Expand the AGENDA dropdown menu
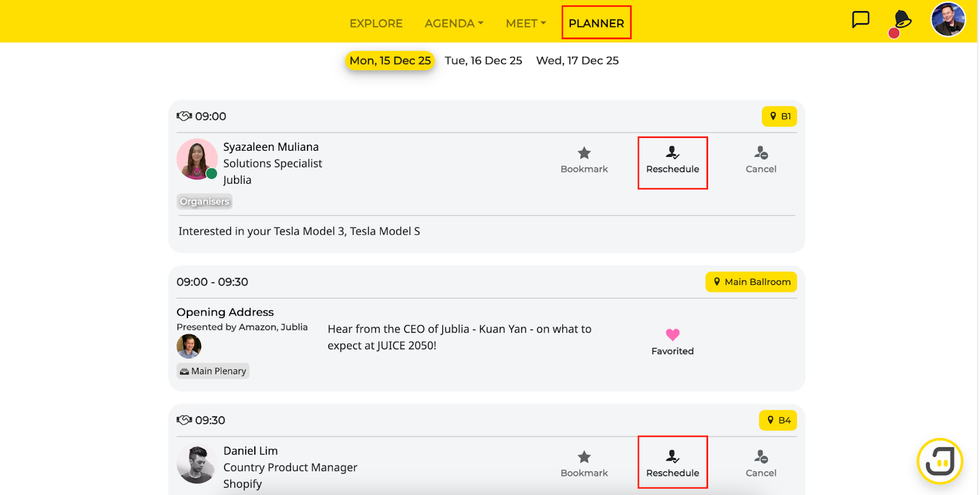 tap(454, 23)
